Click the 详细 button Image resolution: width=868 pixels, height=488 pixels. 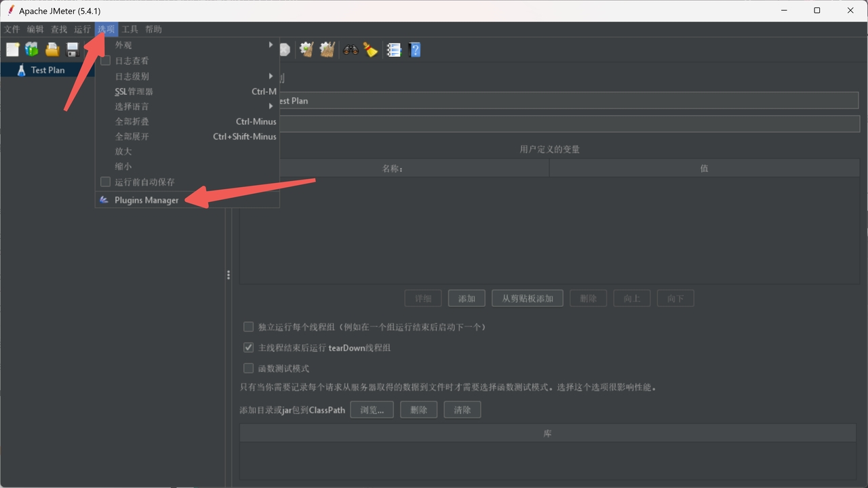(423, 298)
